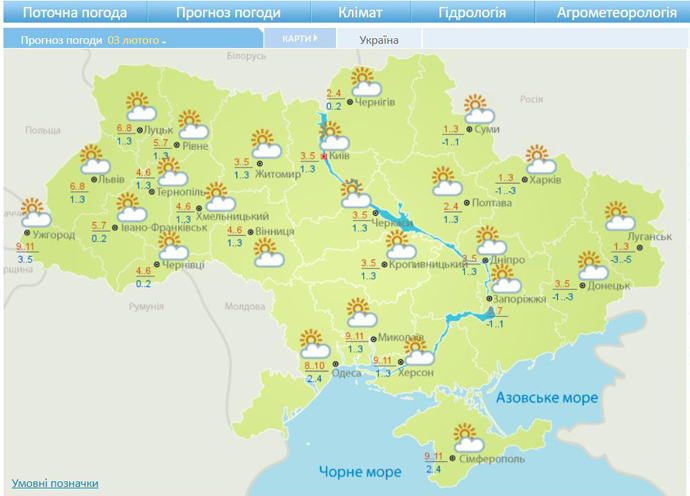
Task: Click the weather icon above Сімферополь
Action: [466, 439]
